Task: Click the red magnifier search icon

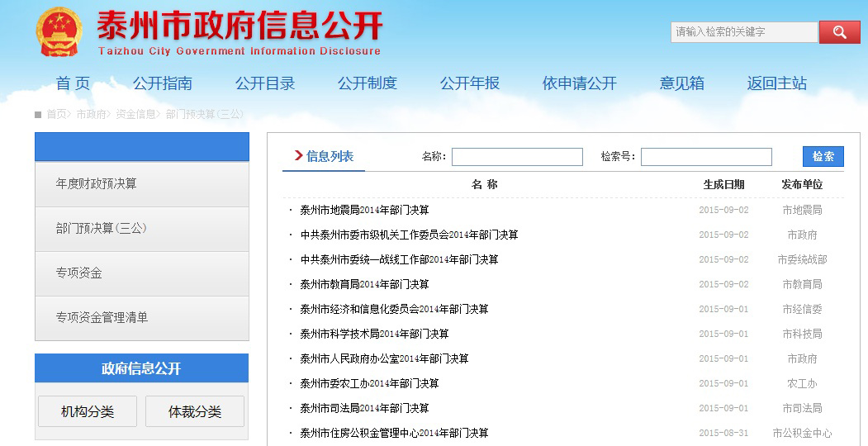Action: tap(839, 32)
